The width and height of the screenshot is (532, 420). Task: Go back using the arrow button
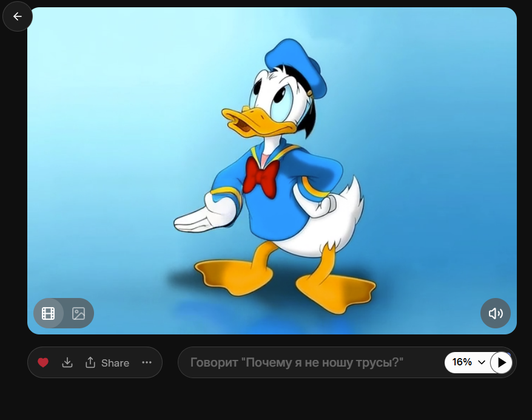18,16
